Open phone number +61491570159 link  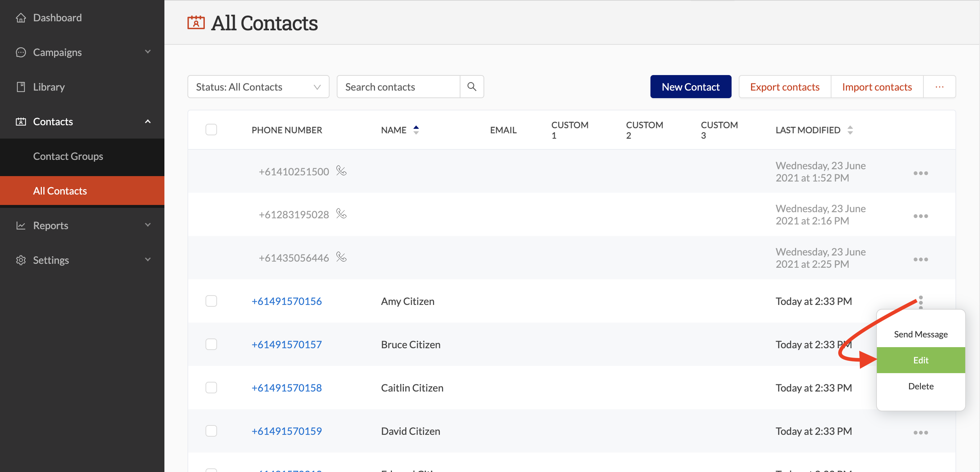coord(287,431)
